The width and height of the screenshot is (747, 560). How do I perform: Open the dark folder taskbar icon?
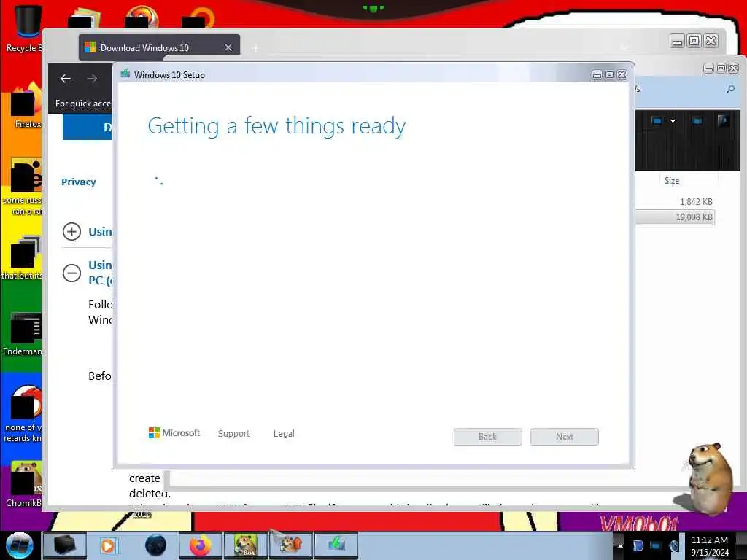[65, 545]
